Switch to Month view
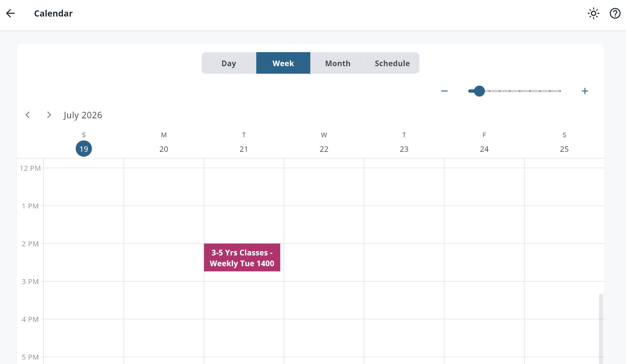Image resolution: width=626 pixels, height=364 pixels. pyautogui.click(x=338, y=63)
